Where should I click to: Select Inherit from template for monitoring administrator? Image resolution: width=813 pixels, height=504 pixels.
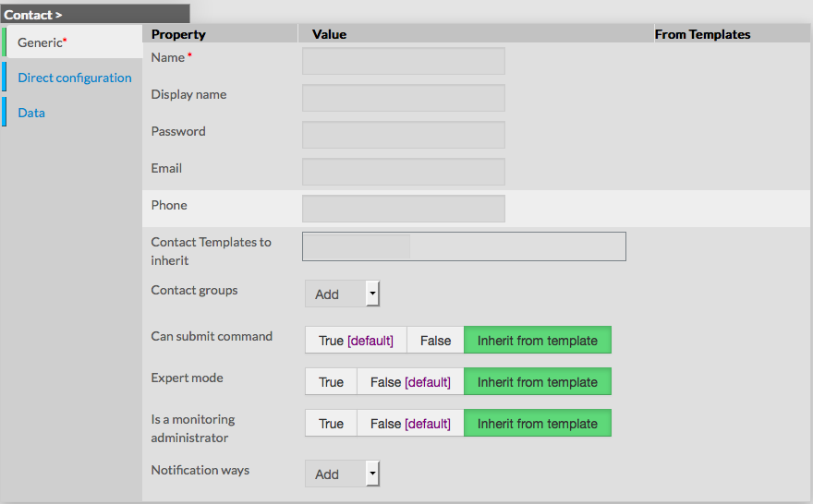pos(537,424)
